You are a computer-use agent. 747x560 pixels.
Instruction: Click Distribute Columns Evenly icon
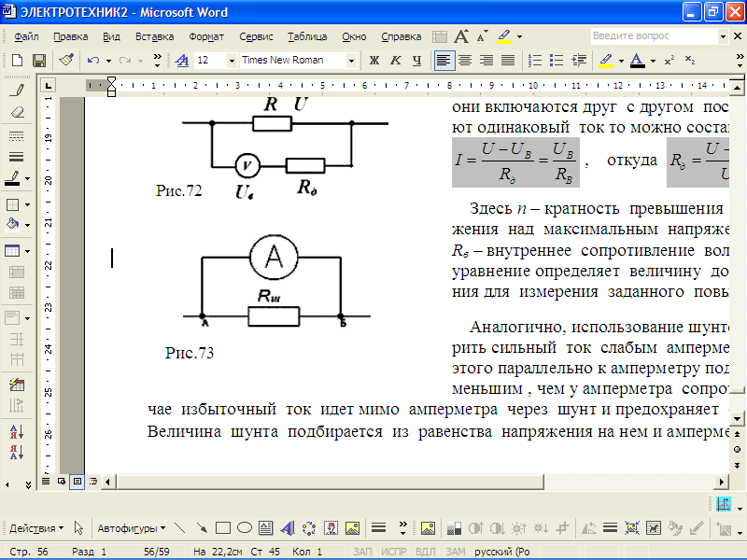click(x=17, y=359)
